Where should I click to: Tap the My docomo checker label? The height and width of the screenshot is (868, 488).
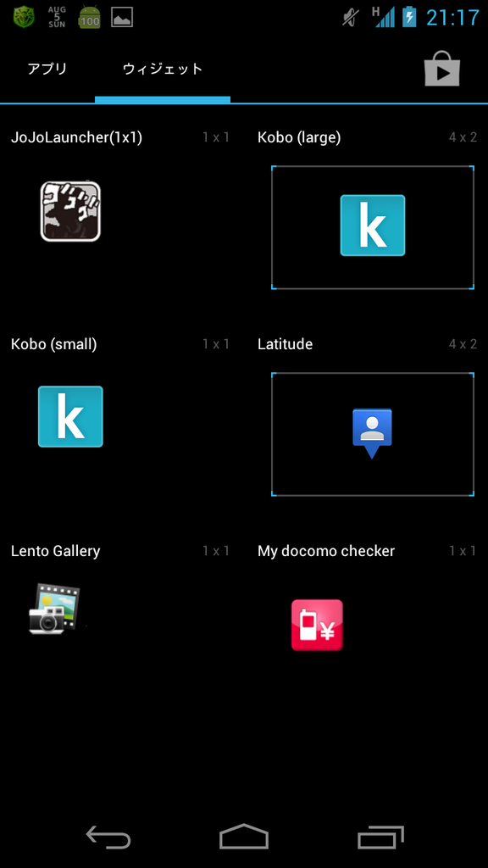(x=326, y=551)
